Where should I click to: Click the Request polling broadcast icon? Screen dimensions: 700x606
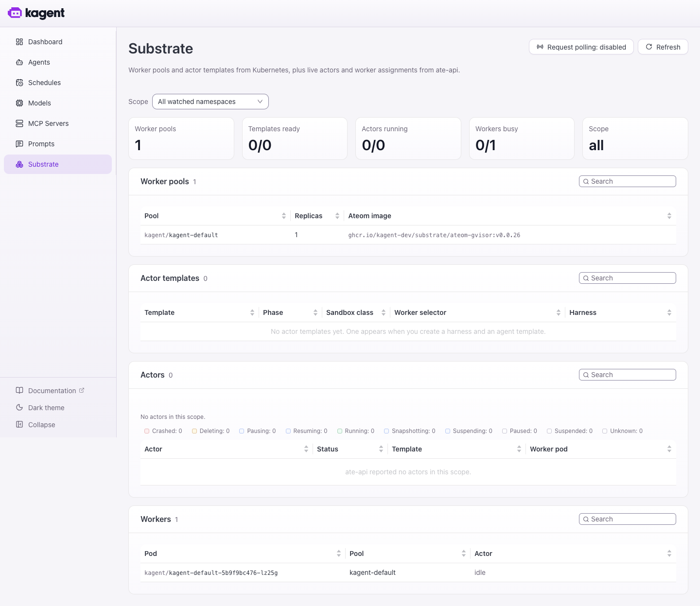(x=540, y=47)
